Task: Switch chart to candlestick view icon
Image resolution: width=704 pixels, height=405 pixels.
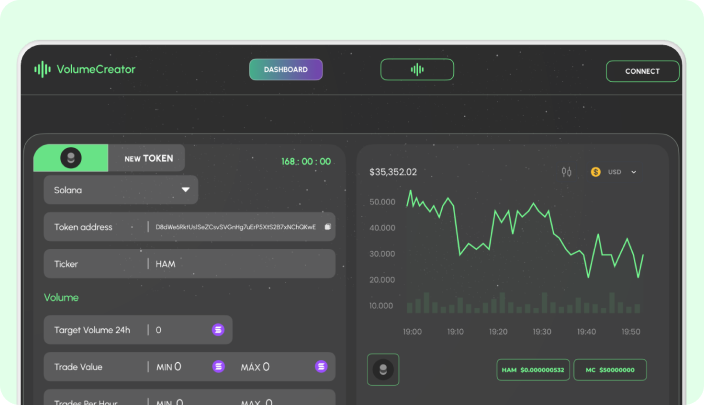Action: pyautogui.click(x=566, y=172)
